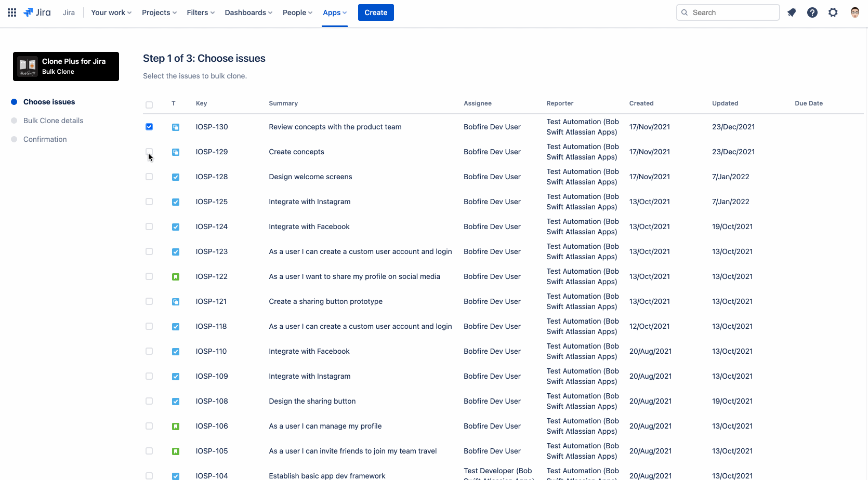The image size is (868, 480).
Task: Click summary Design the sharing button
Action: (x=312, y=401)
